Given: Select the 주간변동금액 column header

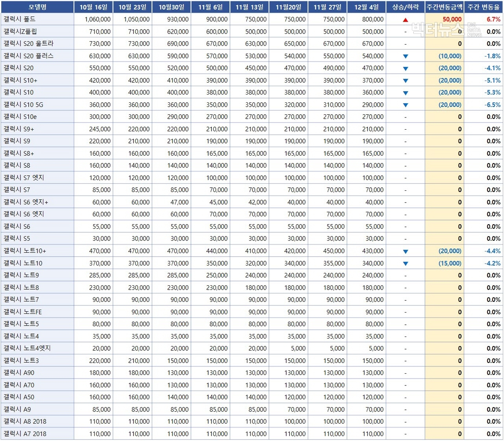Looking at the screenshot, I should (445, 7).
